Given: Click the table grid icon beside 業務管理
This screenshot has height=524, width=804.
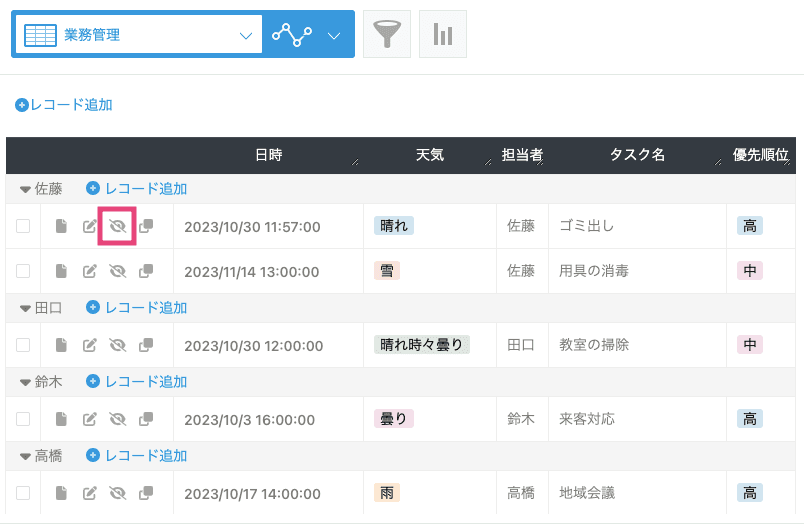Looking at the screenshot, I should pos(40,35).
